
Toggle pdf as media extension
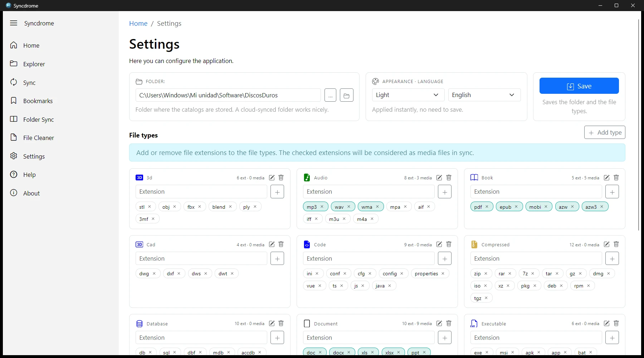(x=478, y=207)
